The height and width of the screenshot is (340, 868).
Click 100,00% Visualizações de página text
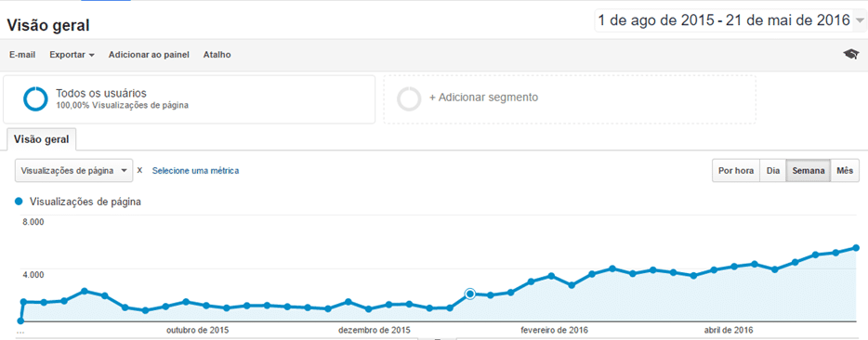(122, 105)
